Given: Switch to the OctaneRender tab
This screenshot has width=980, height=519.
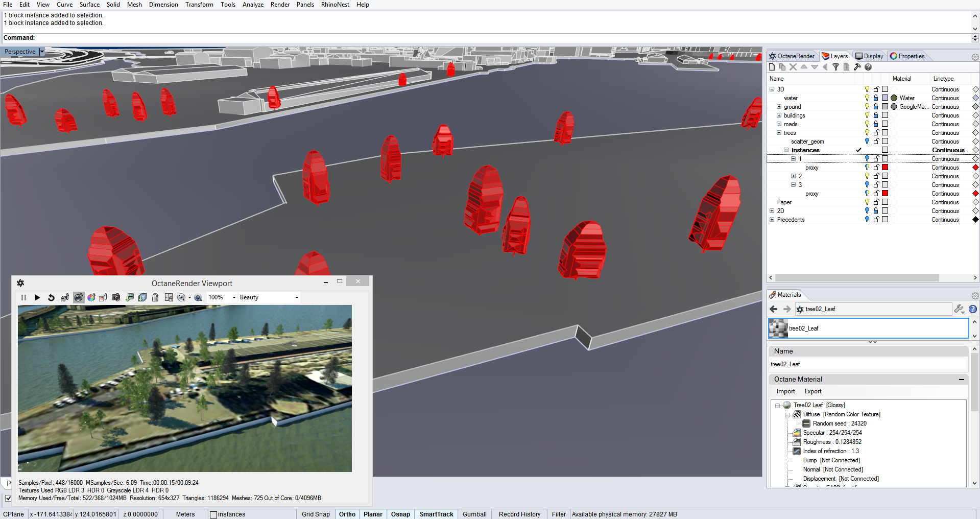Looking at the screenshot, I should (792, 56).
